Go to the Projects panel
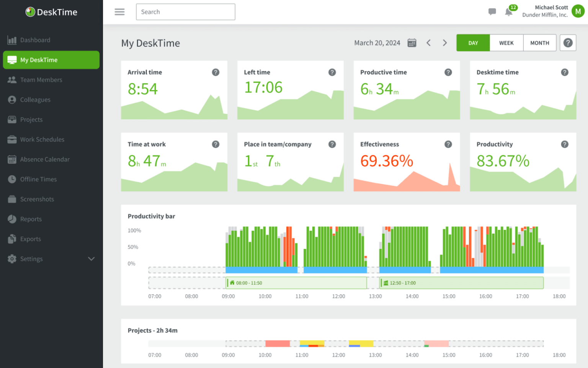The image size is (588, 368). click(x=31, y=119)
